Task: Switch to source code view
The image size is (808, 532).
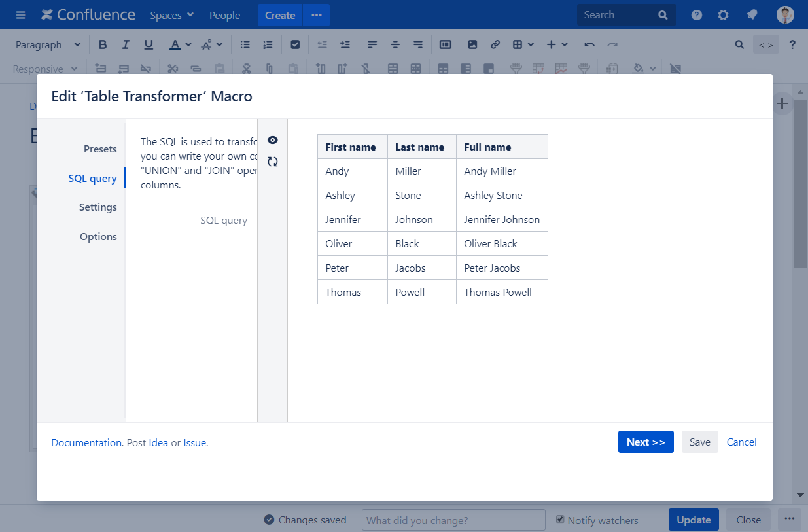Action: [x=765, y=44]
